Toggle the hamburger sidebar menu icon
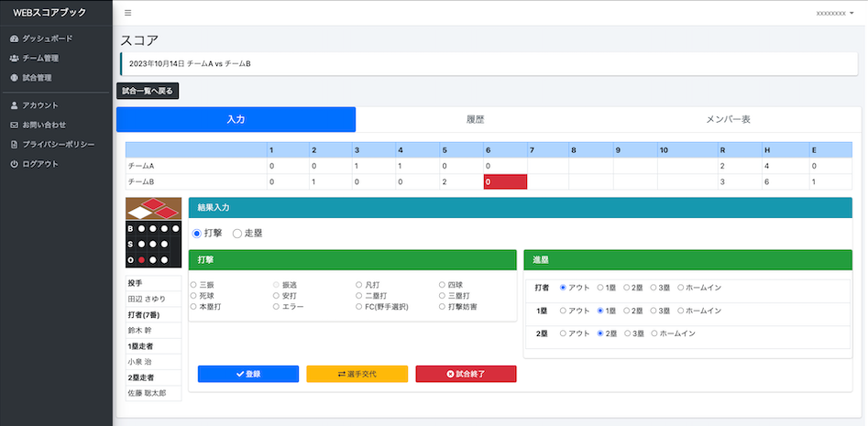This screenshot has height=426, width=868. (127, 13)
